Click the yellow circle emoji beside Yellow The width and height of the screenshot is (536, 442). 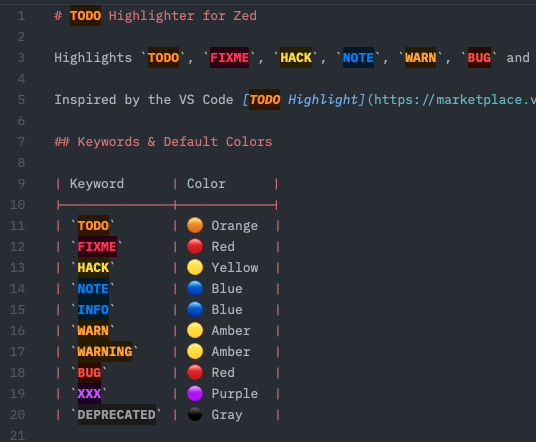(195, 267)
